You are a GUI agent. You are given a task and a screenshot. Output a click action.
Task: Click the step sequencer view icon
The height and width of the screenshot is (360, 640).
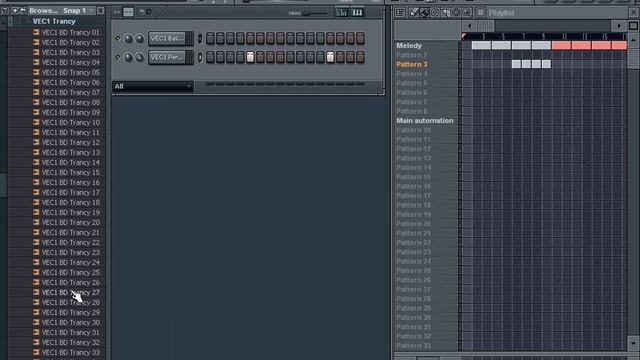[x=128, y=12]
